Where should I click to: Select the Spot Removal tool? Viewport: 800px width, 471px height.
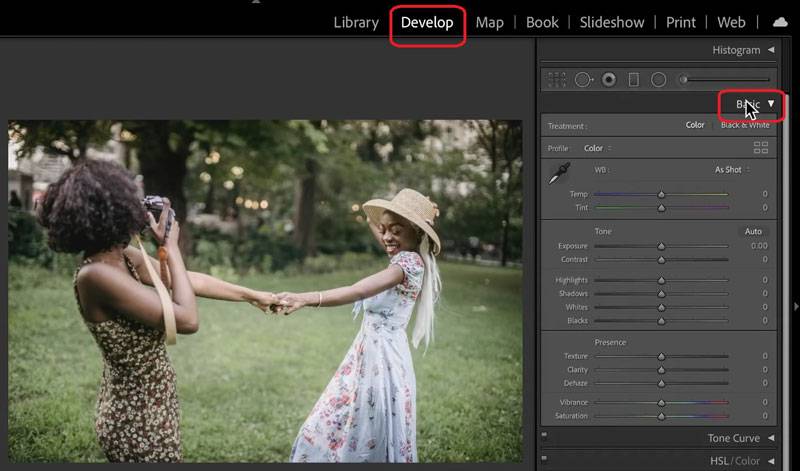(584, 80)
